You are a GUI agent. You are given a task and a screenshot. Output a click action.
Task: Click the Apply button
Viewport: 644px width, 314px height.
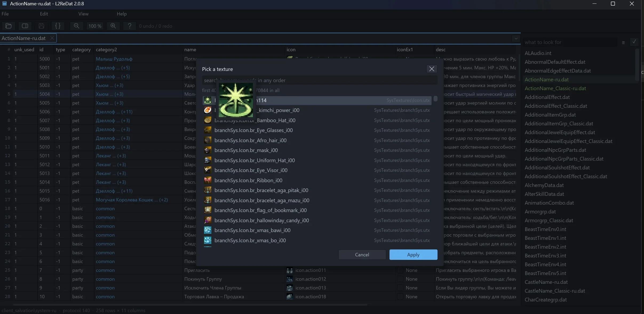[x=413, y=255]
